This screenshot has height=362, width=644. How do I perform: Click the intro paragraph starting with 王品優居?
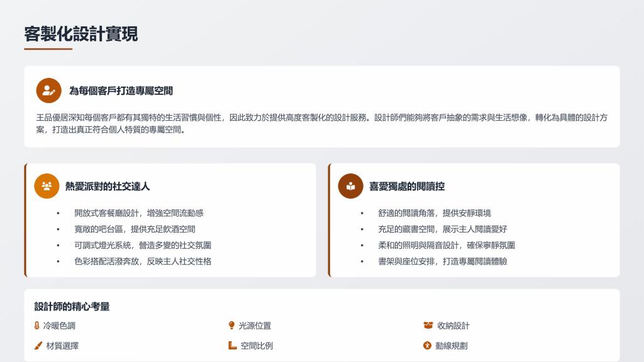coord(321,124)
